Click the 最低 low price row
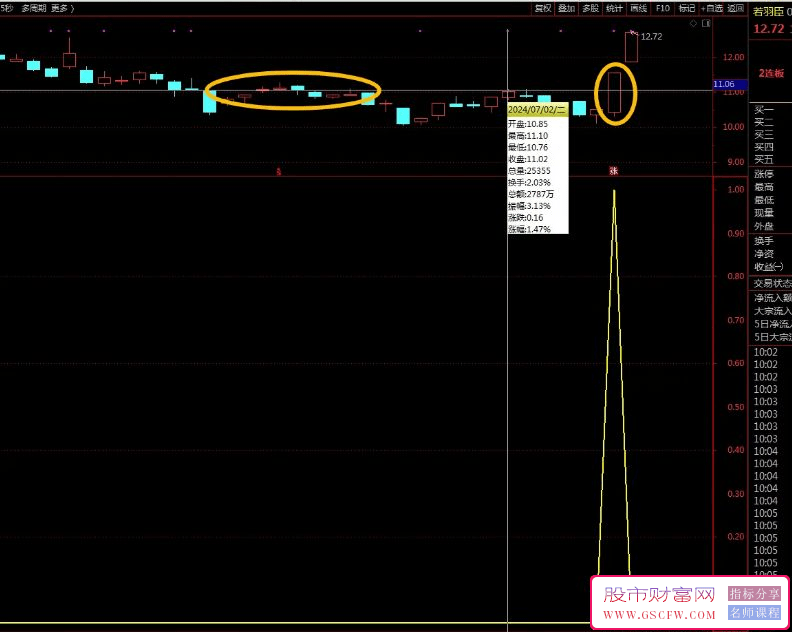792x632 pixels. click(764, 200)
